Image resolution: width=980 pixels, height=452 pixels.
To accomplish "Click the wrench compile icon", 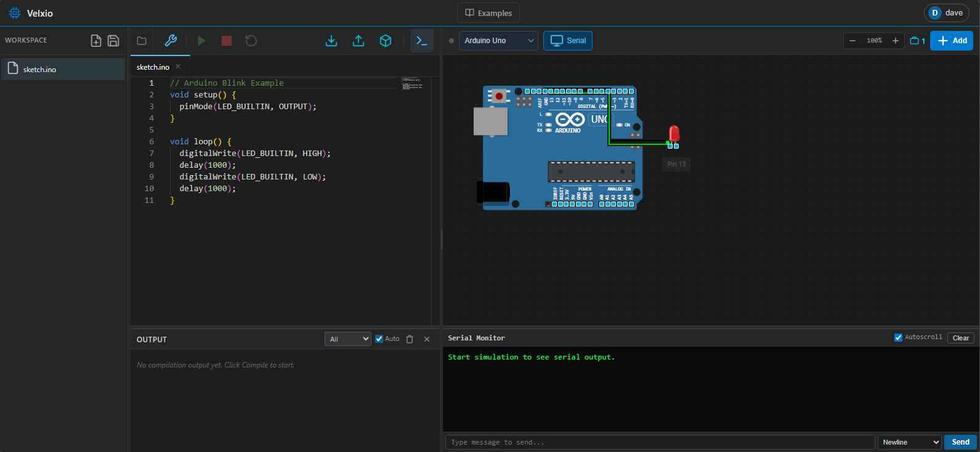I will [171, 41].
